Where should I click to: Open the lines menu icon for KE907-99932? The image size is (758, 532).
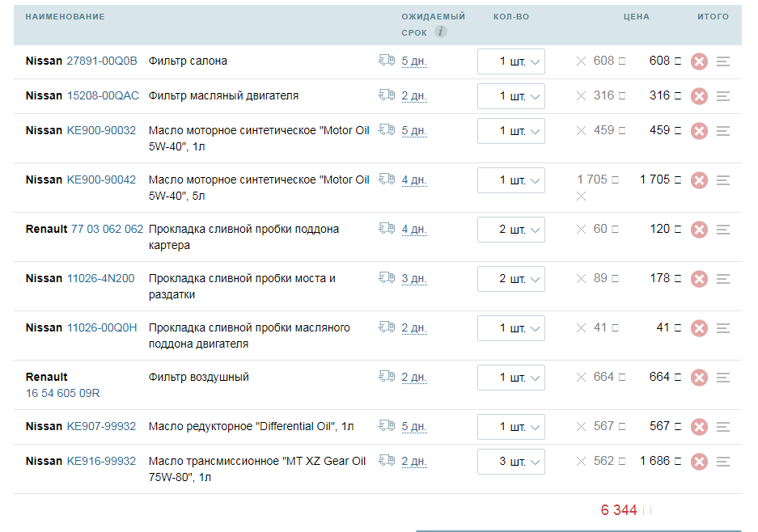pyautogui.click(x=723, y=427)
